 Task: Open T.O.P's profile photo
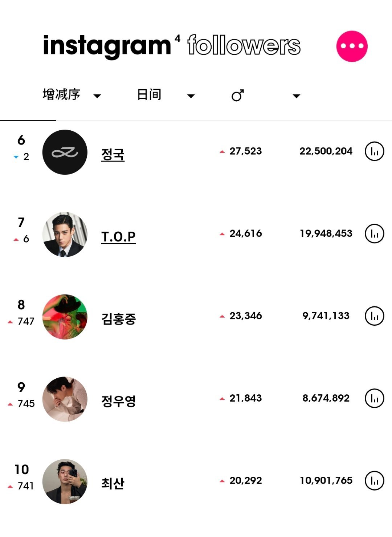pos(65,235)
